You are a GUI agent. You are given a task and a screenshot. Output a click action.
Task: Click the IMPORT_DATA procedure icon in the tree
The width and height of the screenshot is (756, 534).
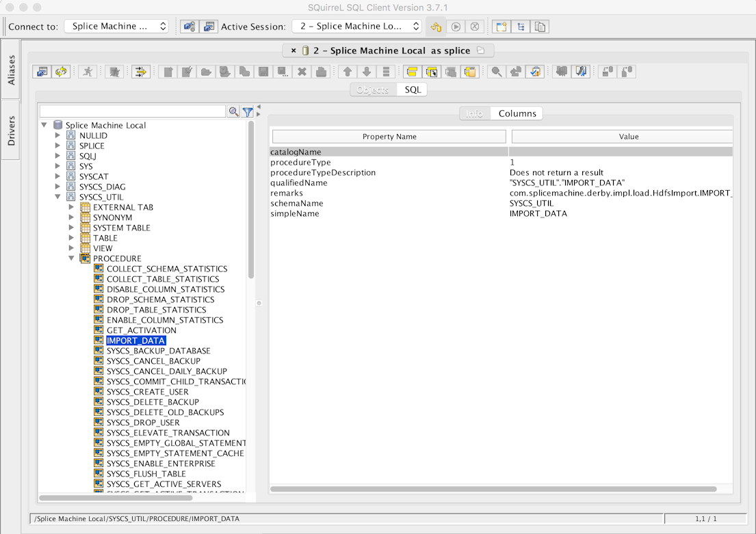click(99, 341)
